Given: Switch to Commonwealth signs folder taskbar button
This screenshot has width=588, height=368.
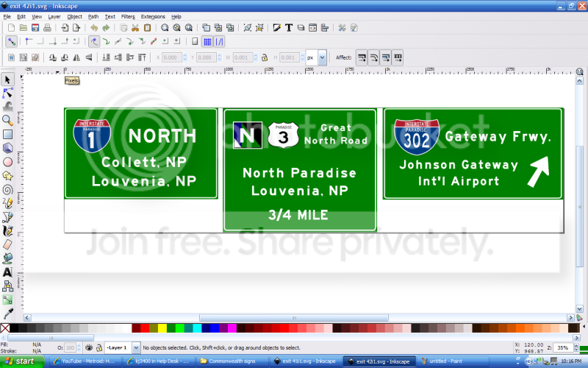Looking at the screenshot, I should click(x=231, y=361).
